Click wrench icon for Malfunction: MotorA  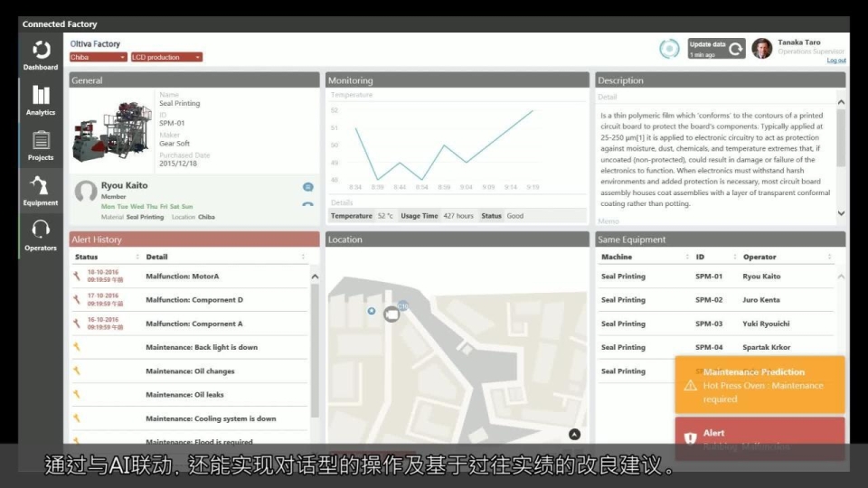tap(76, 277)
